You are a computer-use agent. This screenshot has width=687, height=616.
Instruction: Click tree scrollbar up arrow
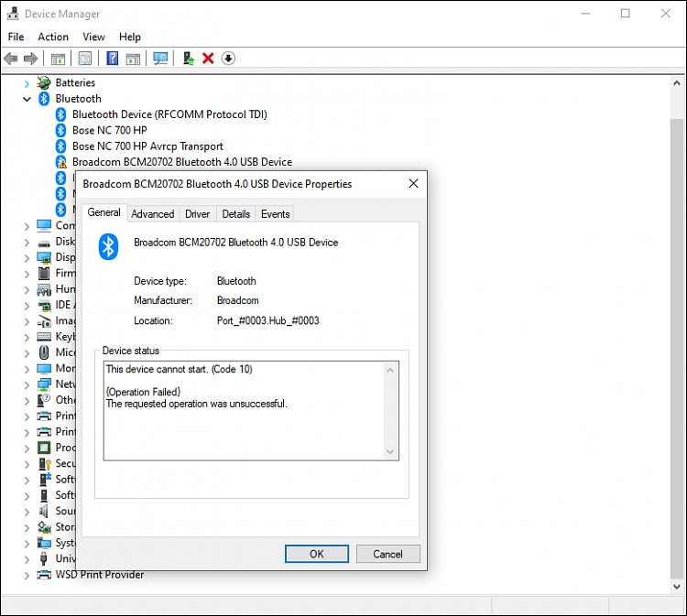(677, 82)
